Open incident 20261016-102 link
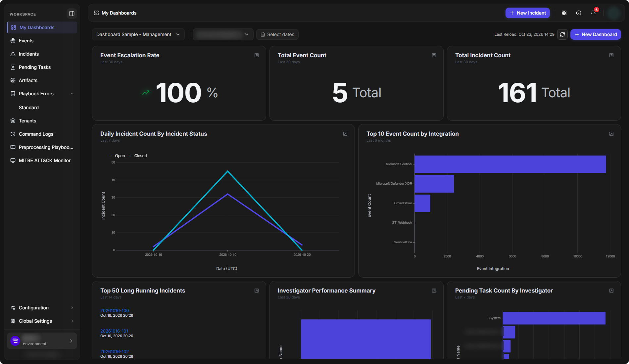The height and width of the screenshot is (364, 629). [115, 351]
